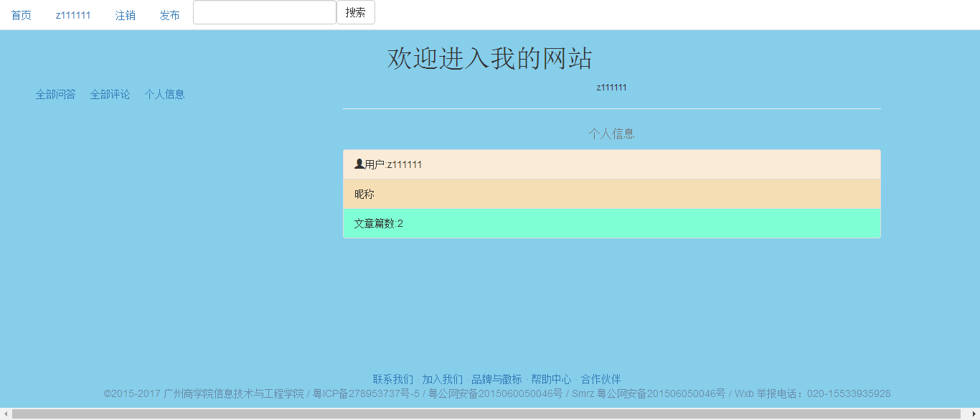The height and width of the screenshot is (420, 980).
Task: Select the 昵称 list row
Action: click(x=612, y=194)
